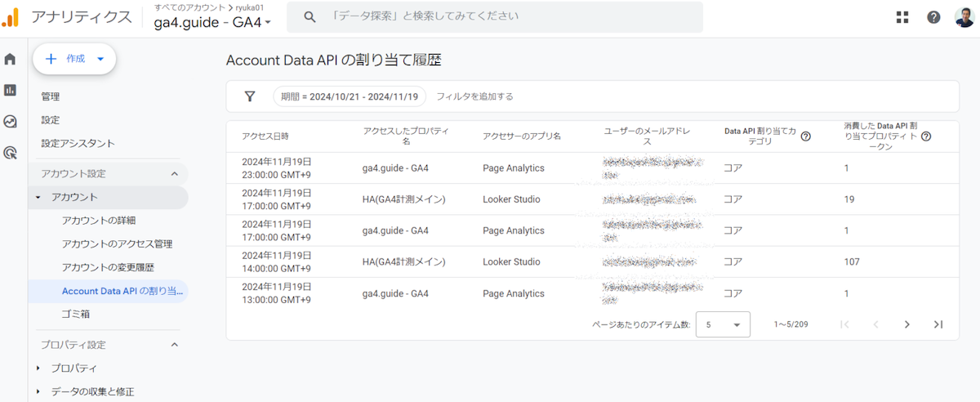Screen dimensions: 980x402
Task: Click the Account Data API の割り当て履歴 page title
Action: point(333,60)
